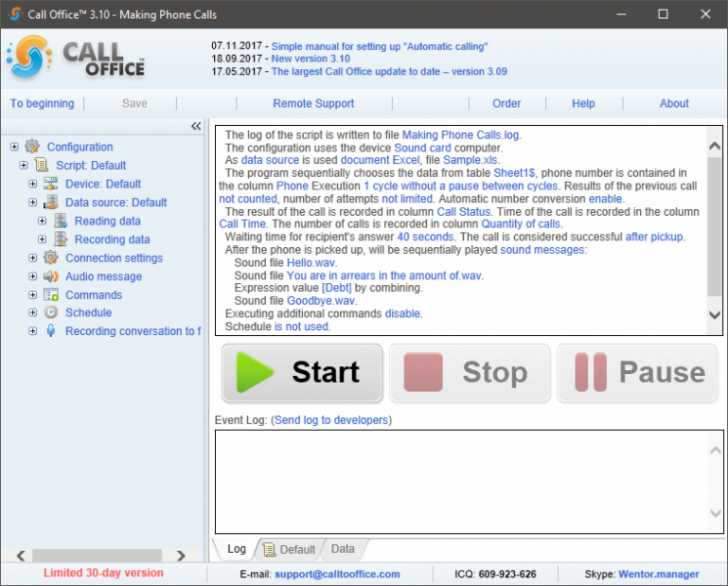The width and height of the screenshot is (728, 586).
Task: Click the Configuration gear icon
Action: pos(32,146)
